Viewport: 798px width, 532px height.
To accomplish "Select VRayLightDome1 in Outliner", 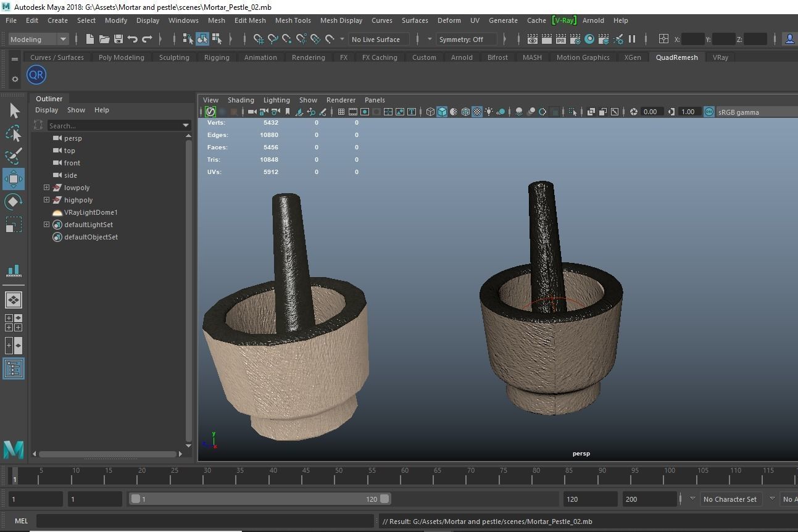I will (91, 212).
